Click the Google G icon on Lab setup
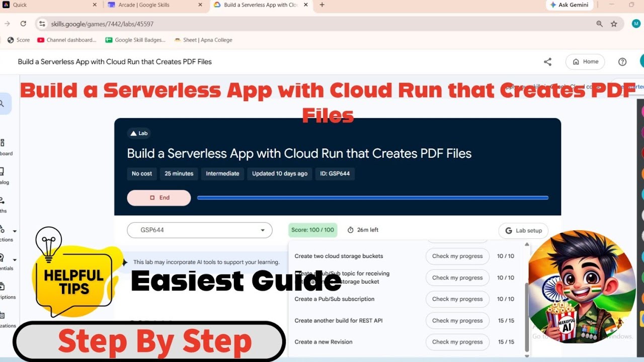 click(508, 231)
